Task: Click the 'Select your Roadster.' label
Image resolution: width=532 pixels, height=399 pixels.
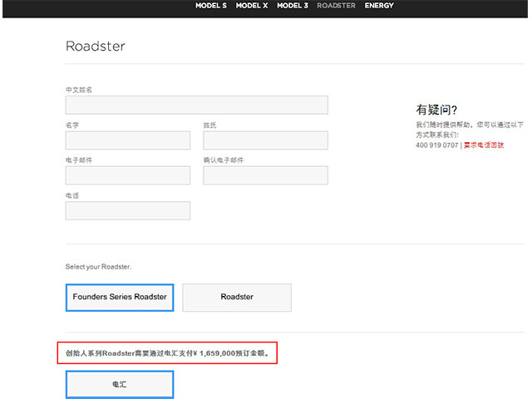Action: (x=98, y=267)
